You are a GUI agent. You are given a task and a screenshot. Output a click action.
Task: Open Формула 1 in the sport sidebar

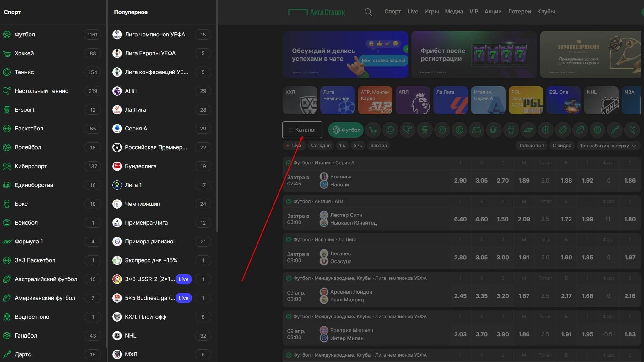click(52, 242)
